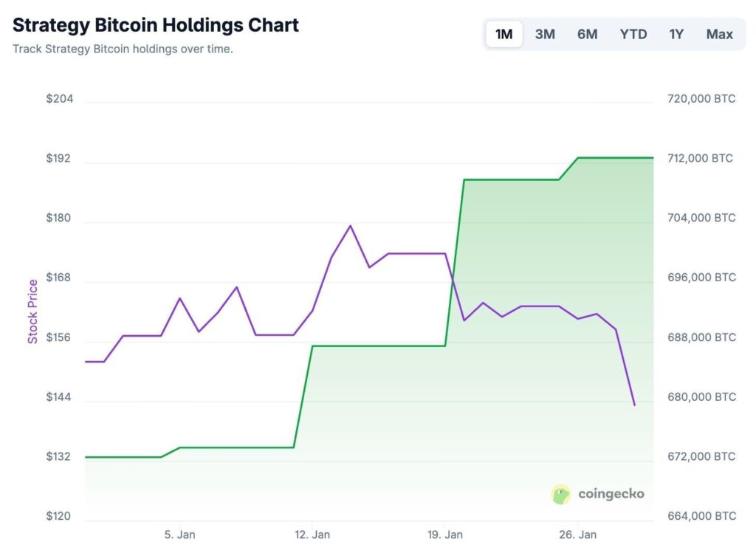
Task: Click the $192 stock price axis label
Action: (59, 159)
